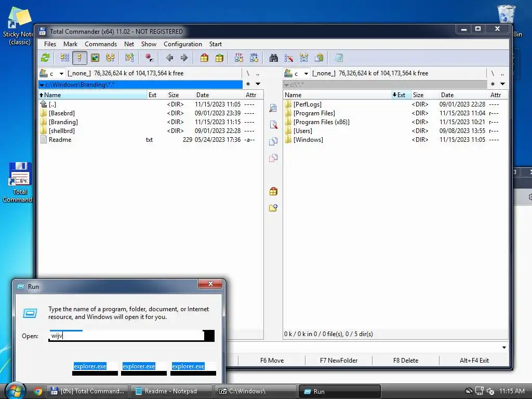Sort the right panel by Size column
The height and width of the screenshot is (399, 532).
pos(425,95)
